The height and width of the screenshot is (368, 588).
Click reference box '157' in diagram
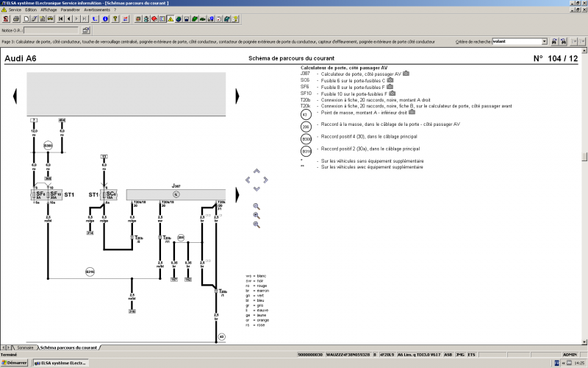click(x=174, y=280)
